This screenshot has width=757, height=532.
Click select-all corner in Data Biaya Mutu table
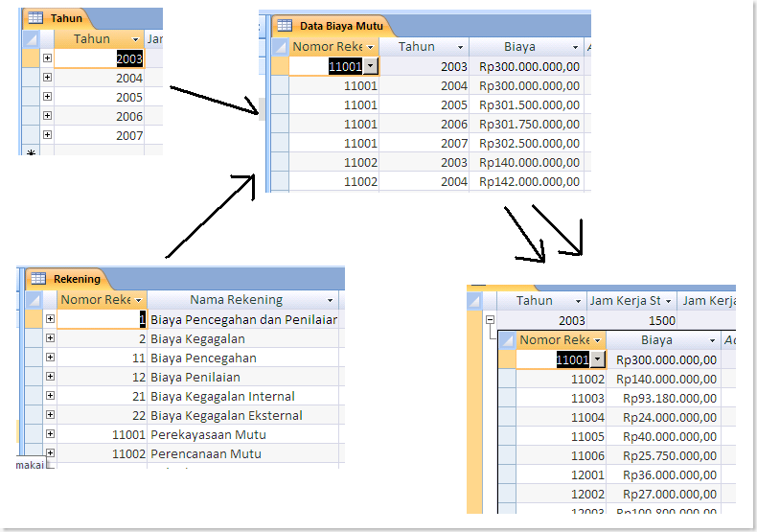(x=280, y=46)
